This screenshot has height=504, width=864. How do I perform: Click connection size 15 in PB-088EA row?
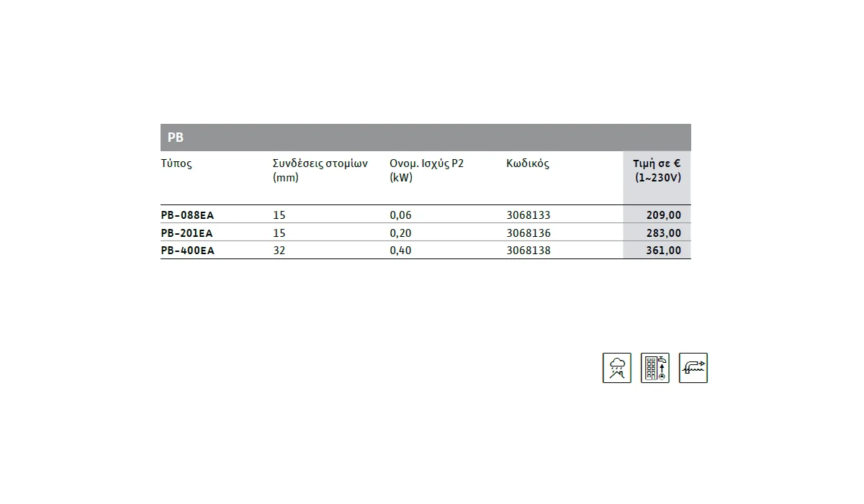(x=279, y=215)
